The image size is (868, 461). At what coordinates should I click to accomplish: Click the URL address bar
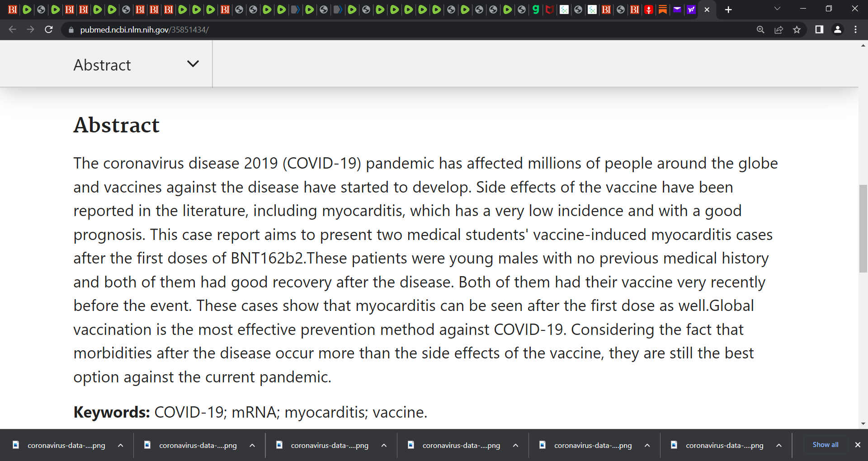407,29
